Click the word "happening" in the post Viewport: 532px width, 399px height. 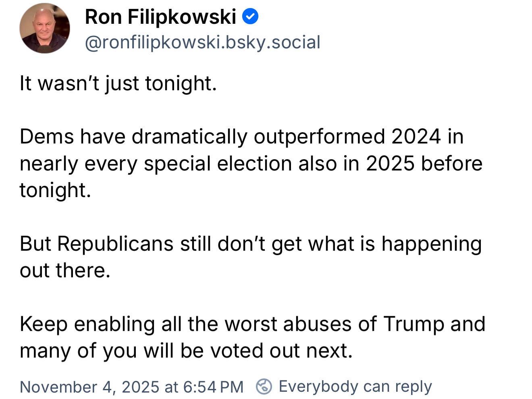click(431, 244)
